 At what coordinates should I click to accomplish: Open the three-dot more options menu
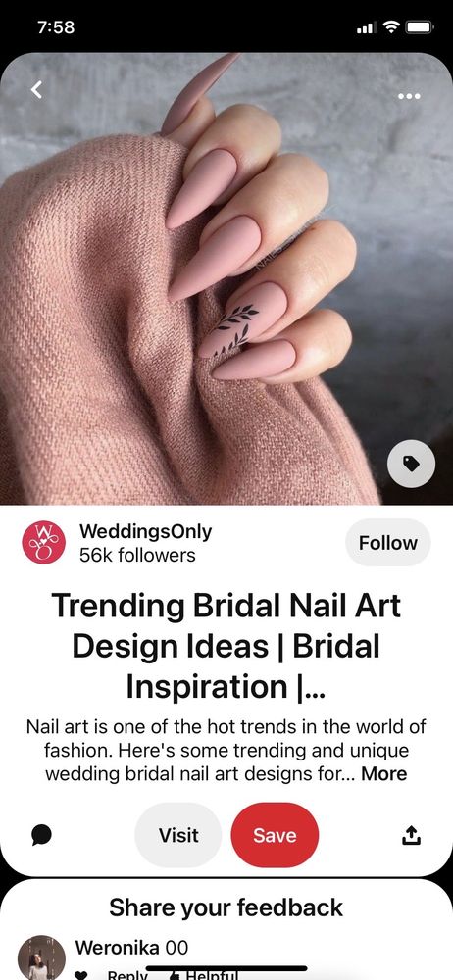(409, 96)
